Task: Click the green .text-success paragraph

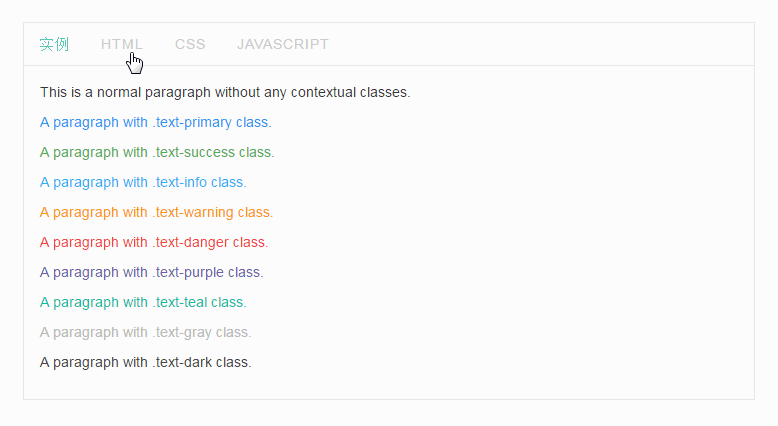Action: tap(157, 152)
